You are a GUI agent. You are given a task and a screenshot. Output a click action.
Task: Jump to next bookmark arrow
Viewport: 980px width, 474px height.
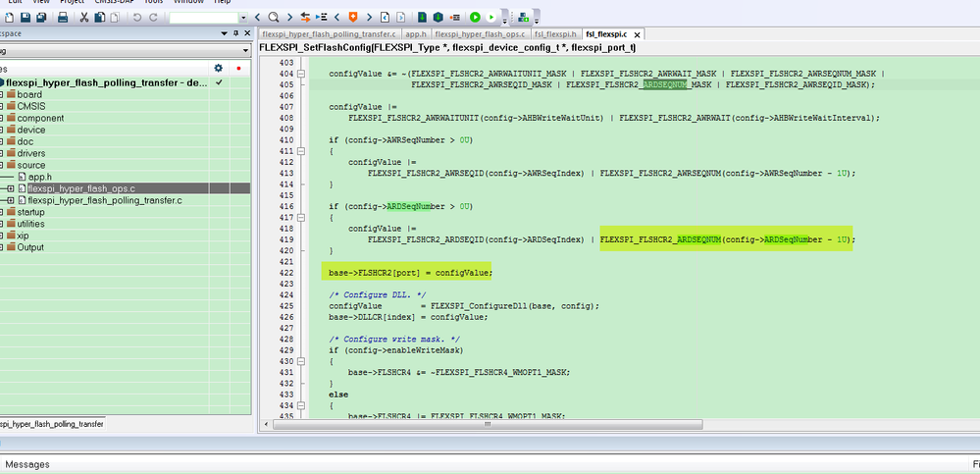(x=369, y=18)
